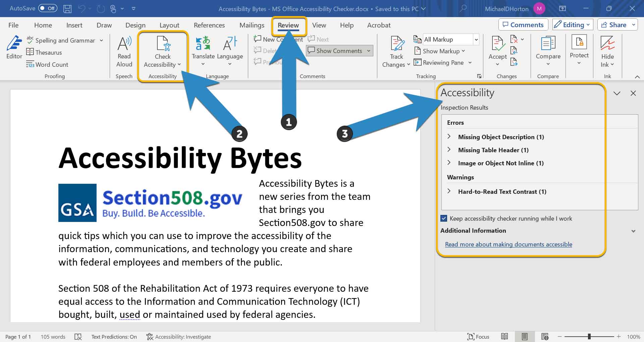Viewport: 644px width, 342px height.
Task: Open the Translate tool
Action: pos(203,51)
